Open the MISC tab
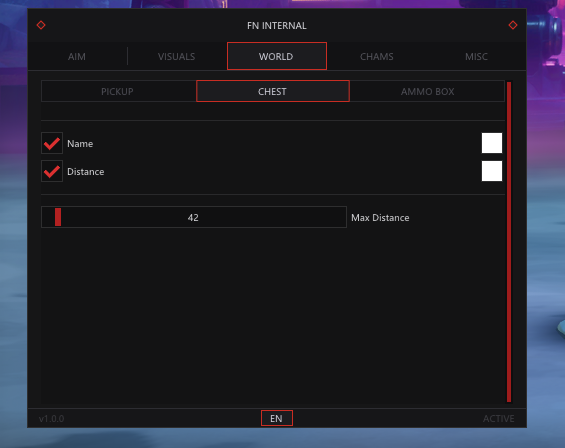The height and width of the screenshot is (448, 565). (x=476, y=57)
